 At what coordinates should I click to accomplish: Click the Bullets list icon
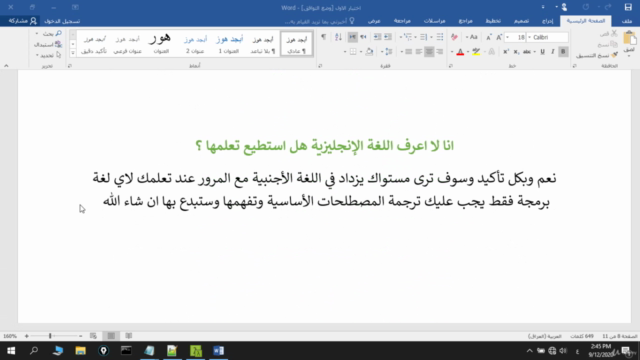440,37
